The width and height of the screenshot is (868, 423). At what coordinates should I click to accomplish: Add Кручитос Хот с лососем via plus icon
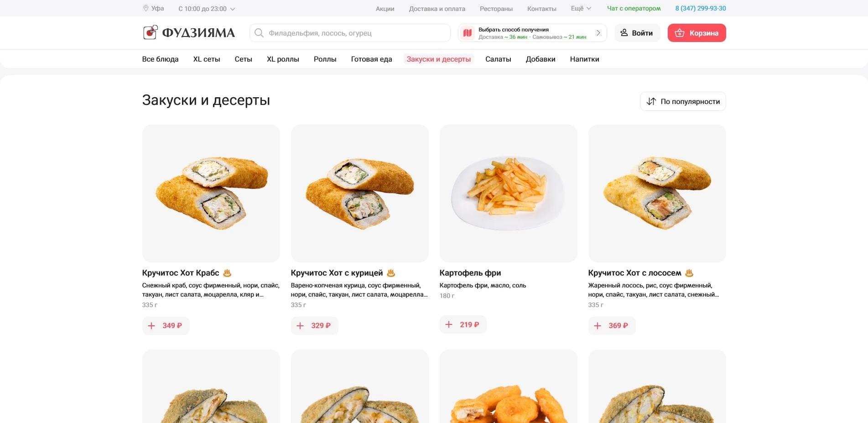[x=598, y=325]
